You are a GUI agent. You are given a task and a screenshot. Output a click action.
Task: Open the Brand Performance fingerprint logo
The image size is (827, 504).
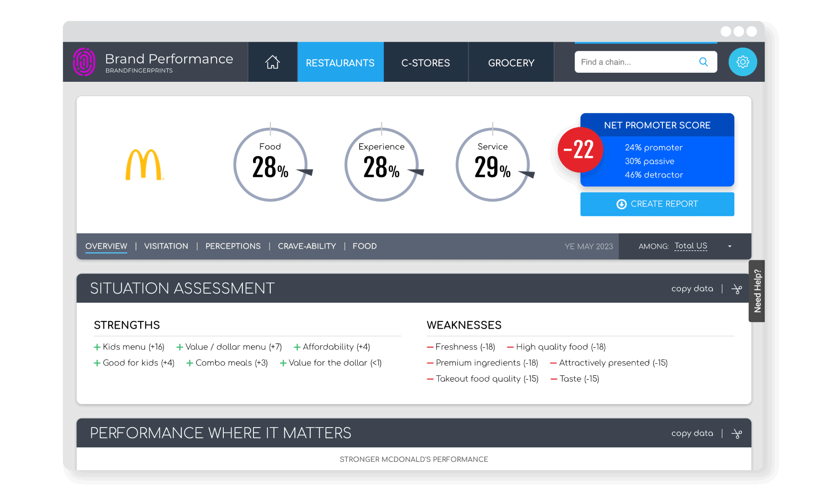coord(84,62)
